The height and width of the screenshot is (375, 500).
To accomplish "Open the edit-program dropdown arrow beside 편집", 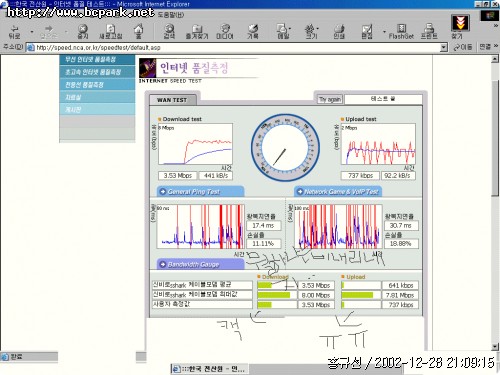I will [384, 32].
